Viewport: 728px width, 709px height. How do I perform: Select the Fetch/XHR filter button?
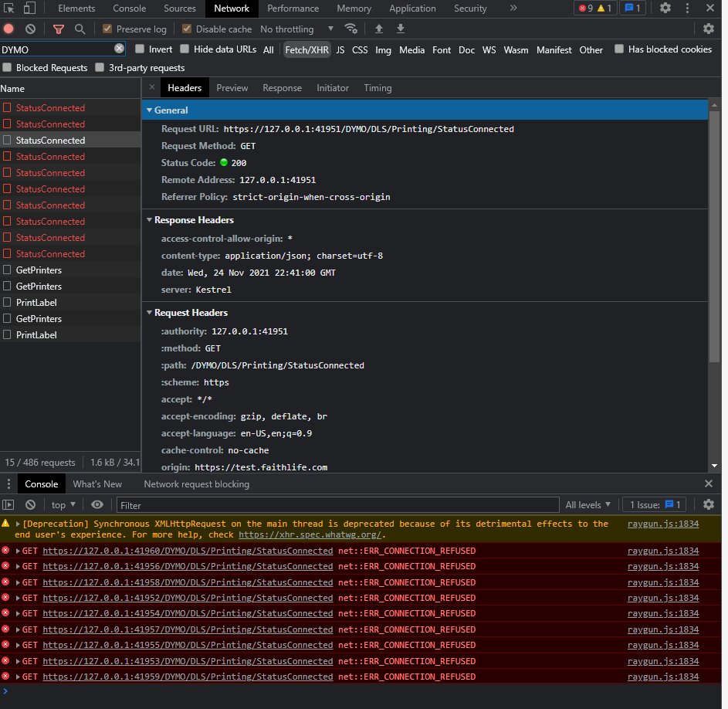(306, 49)
